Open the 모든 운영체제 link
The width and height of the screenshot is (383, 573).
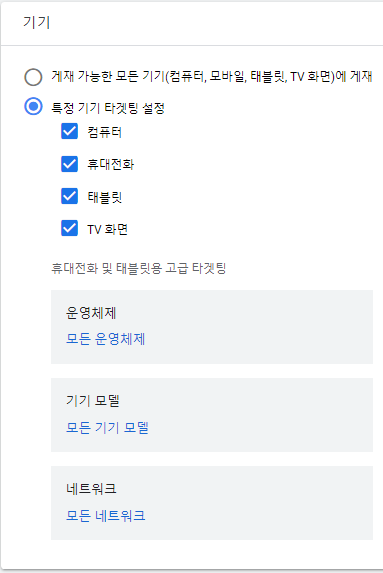coord(106,339)
